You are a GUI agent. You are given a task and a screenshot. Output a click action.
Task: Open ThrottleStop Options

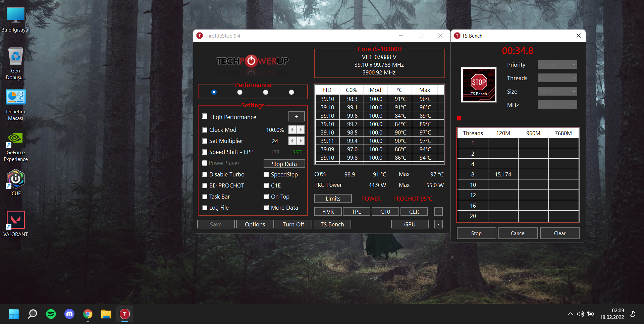[255, 224]
